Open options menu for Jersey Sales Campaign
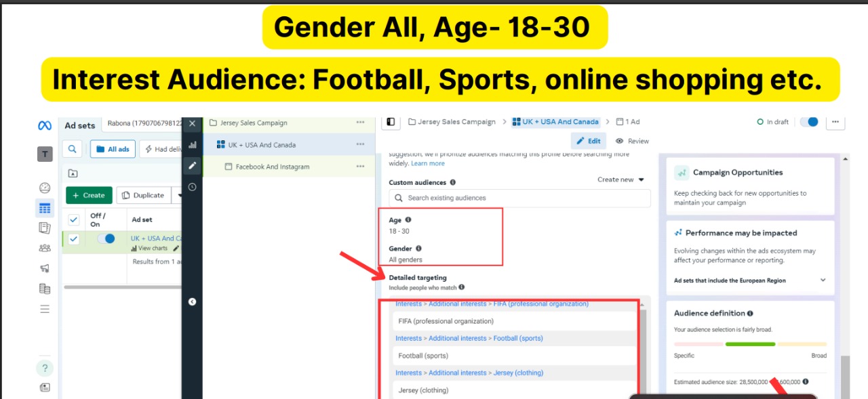The image size is (868, 399). click(360, 123)
